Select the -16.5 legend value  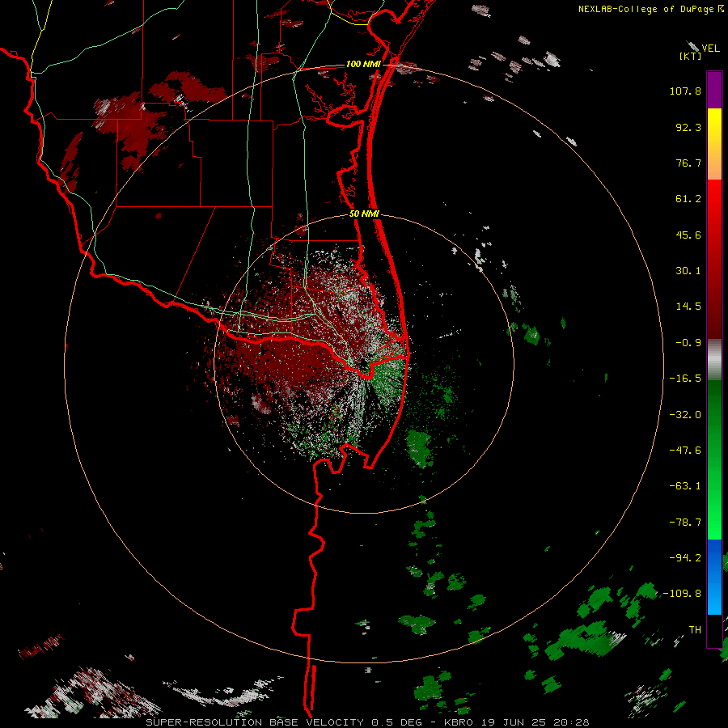[x=685, y=379]
